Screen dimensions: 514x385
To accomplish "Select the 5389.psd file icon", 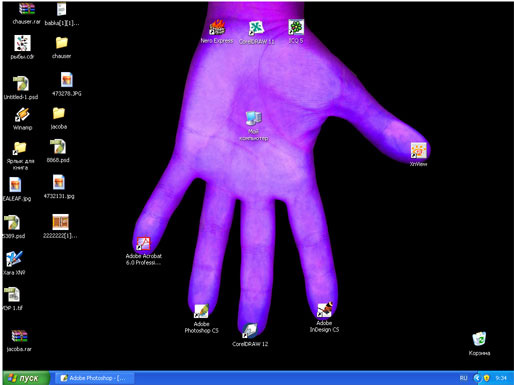I will (x=12, y=222).
